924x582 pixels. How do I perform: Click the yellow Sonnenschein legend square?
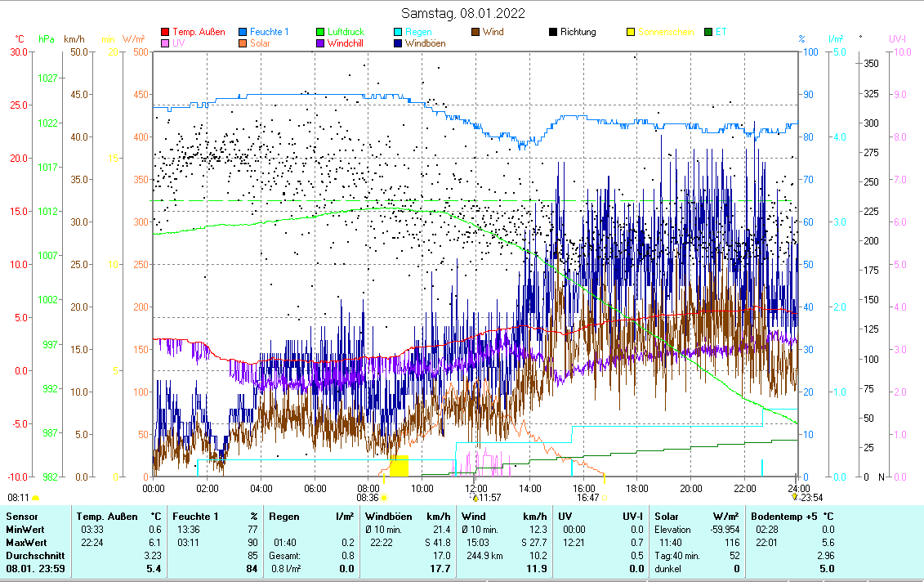pyautogui.click(x=631, y=32)
